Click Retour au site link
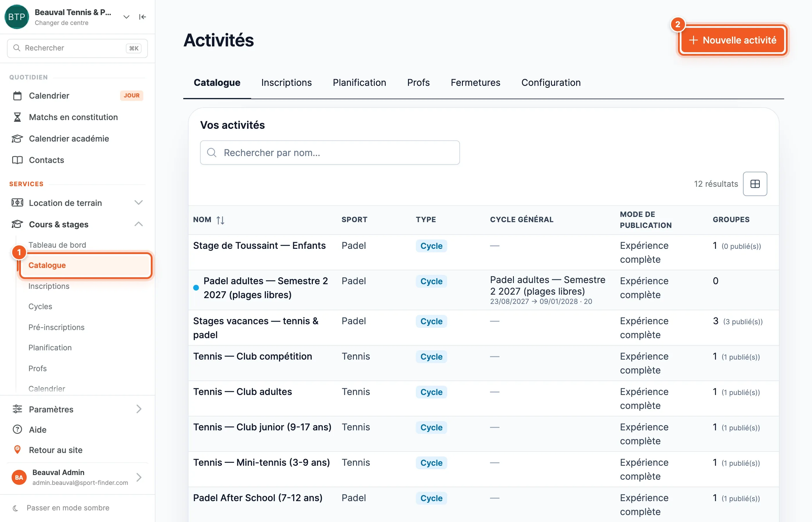 coord(77,450)
